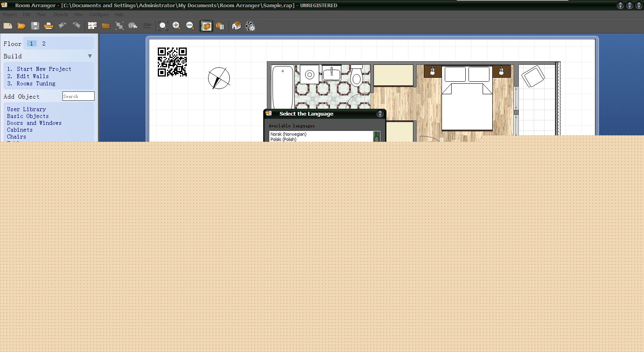Click Edit Walls step
This screenshot has height=352, width=644.
tap(33, 76)
